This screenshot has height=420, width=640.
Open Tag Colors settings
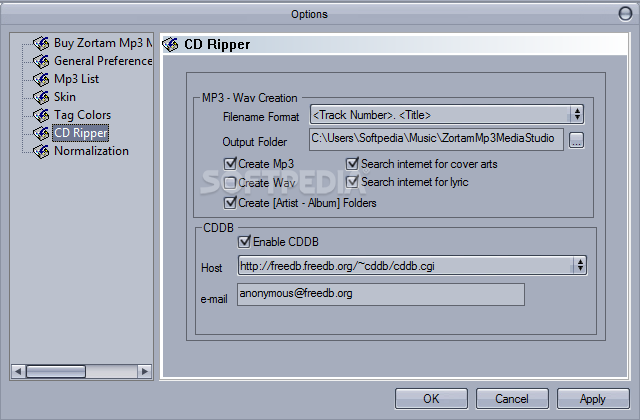click(x=82, y=115)
